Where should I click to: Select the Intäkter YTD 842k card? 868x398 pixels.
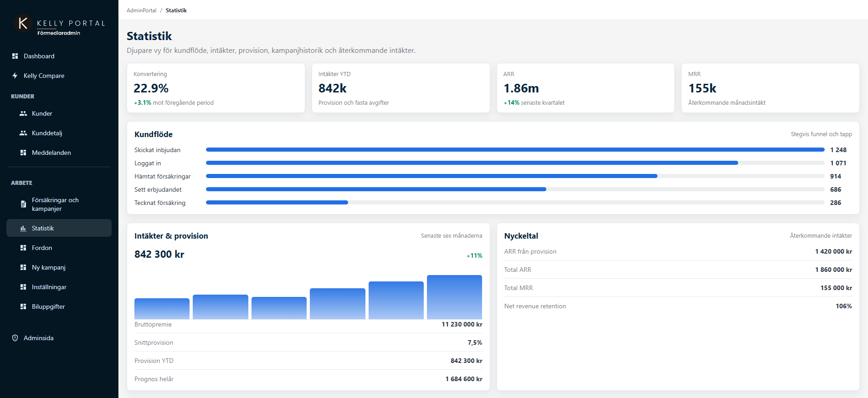401,88
